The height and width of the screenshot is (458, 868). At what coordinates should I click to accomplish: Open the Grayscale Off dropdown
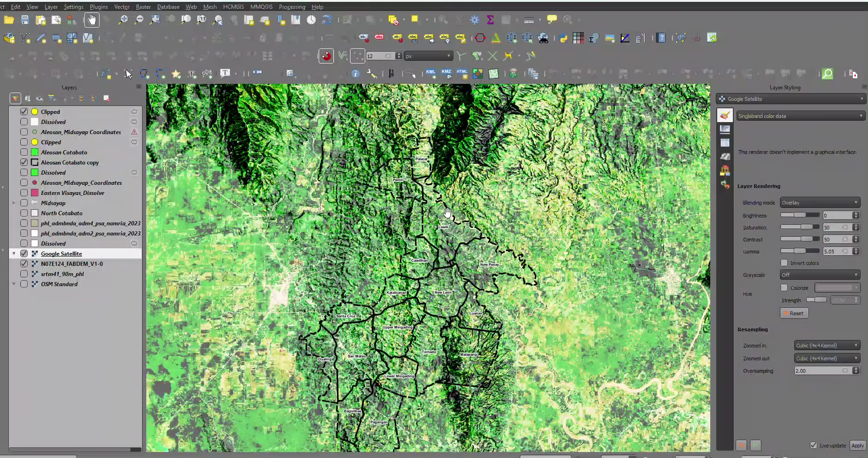(x=820, y=275)
